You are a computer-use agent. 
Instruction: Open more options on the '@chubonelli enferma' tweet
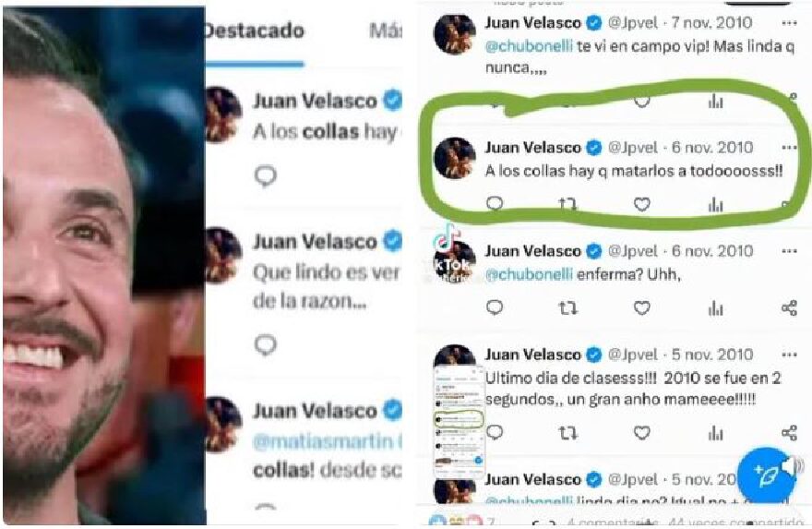[789, 251]
